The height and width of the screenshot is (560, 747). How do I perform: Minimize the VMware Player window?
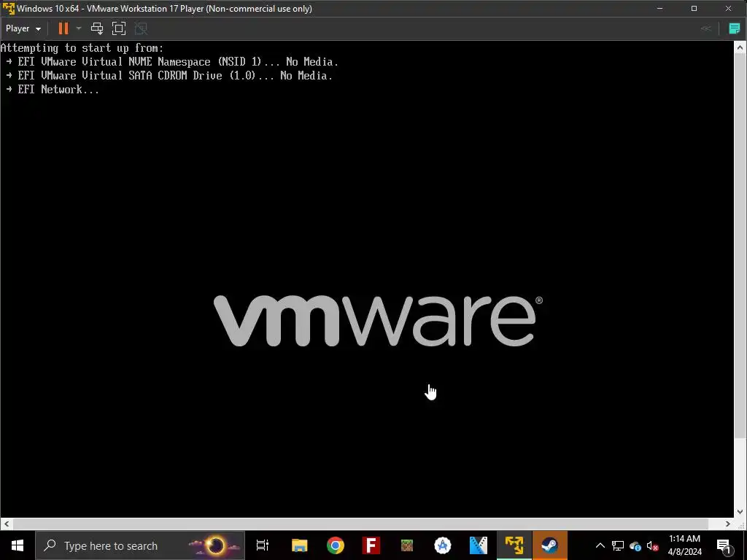659,8
